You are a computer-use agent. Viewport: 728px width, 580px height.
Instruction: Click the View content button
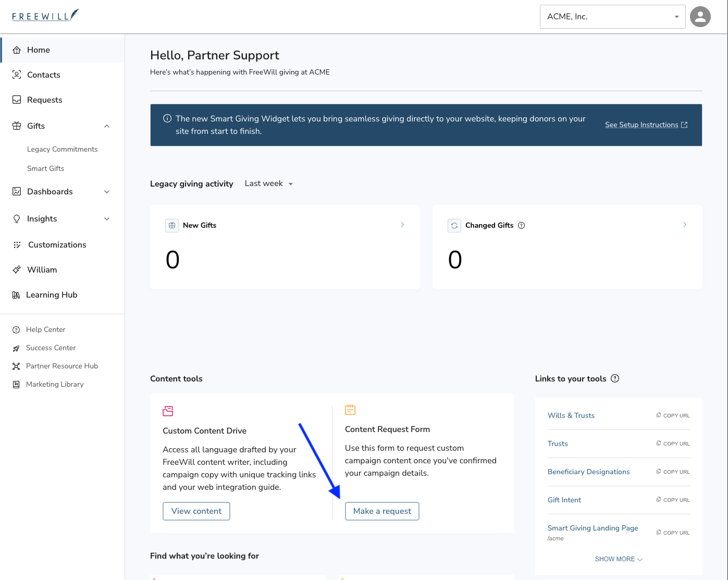click(x=196, y=511)
